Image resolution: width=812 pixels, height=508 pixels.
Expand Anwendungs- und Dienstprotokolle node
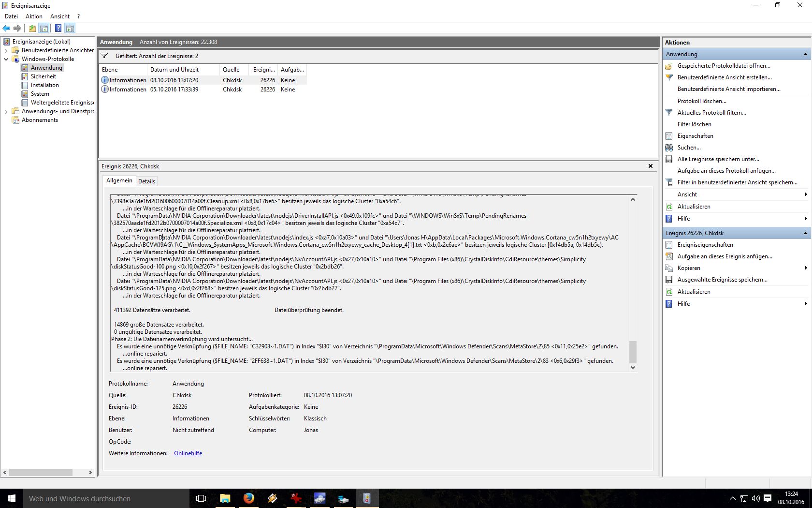coord(6,111)
